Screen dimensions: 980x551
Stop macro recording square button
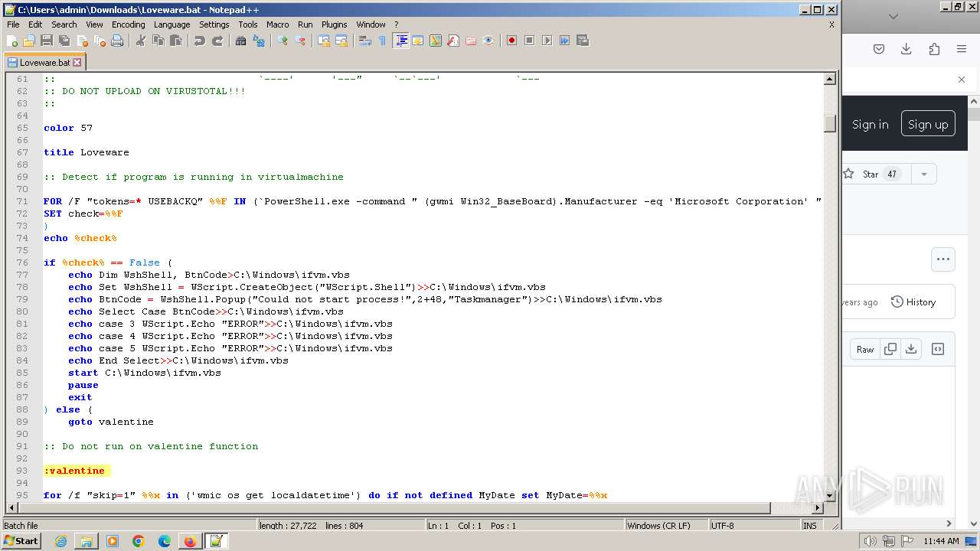click(529, 41)
